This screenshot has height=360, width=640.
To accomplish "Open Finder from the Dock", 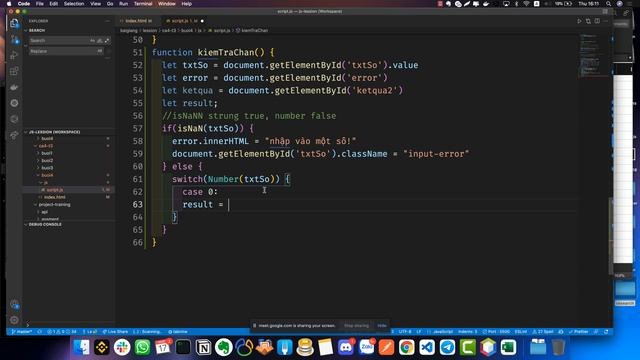I will coord(81,347).
